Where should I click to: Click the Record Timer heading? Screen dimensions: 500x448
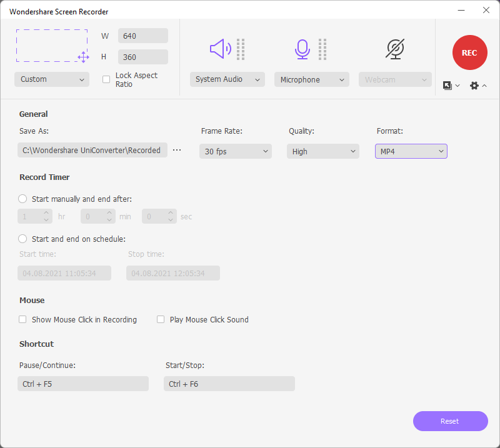point(44,177)
